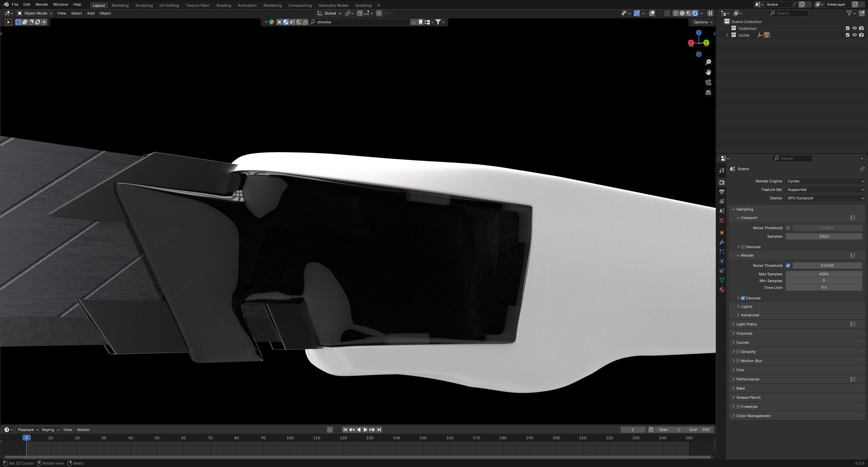Enable the Simplify checkbox
Image resolution: width=868 pixels, height=467 pixels.
click(738, 352)
